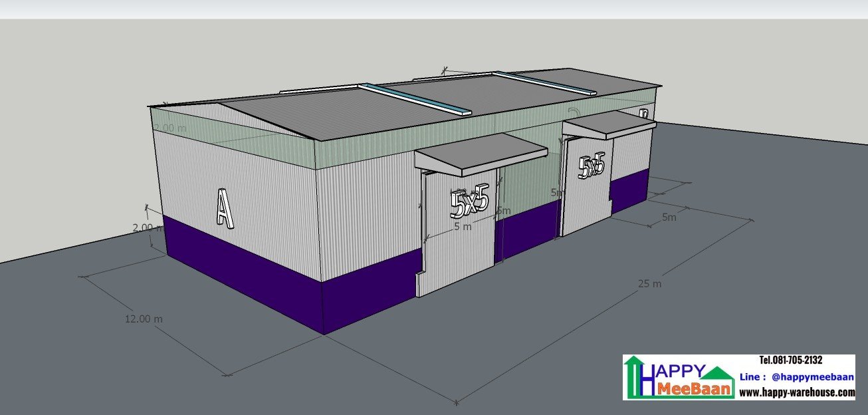Click the 5 m width label under the nearer 5x5 text
The width and height of the screenshot is (868, 415).
pos(463,227)
